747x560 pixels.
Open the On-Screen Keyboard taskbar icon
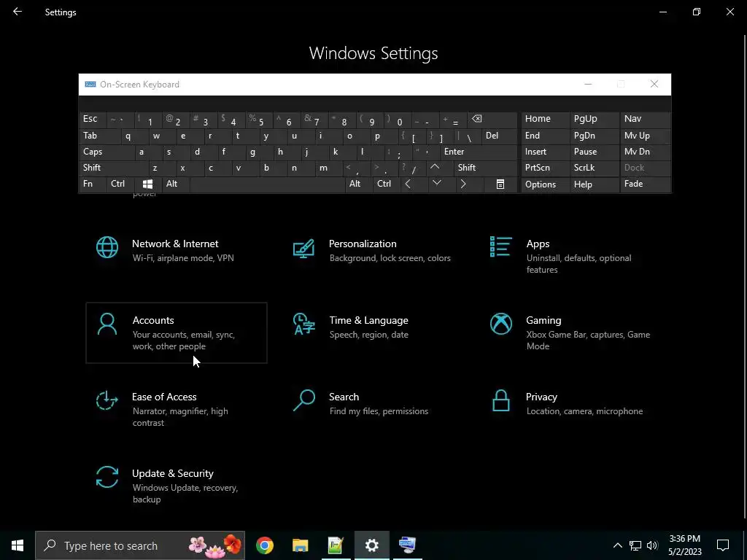(x=407, y=545)
